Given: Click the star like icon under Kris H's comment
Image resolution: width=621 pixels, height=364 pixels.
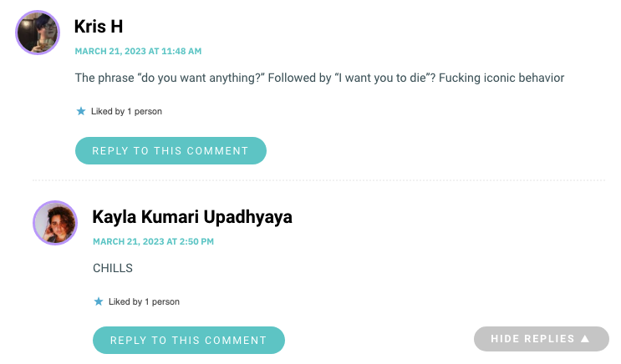Looking at the screenshot, I should pos(81,111).
